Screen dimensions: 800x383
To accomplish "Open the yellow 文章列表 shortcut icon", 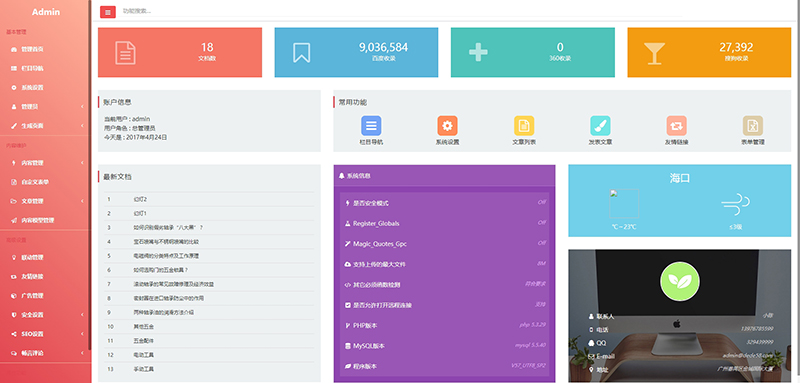I will [x=524, y=125].
